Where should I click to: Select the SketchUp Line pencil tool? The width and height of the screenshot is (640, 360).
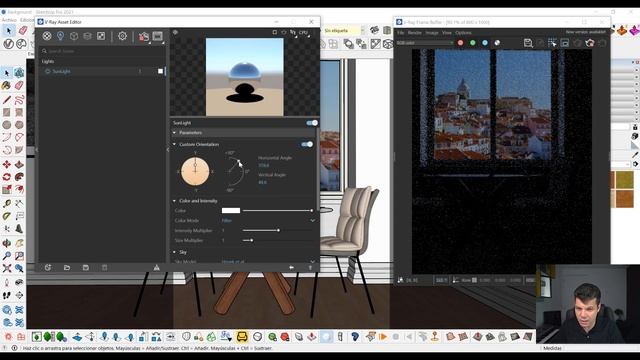7,100
